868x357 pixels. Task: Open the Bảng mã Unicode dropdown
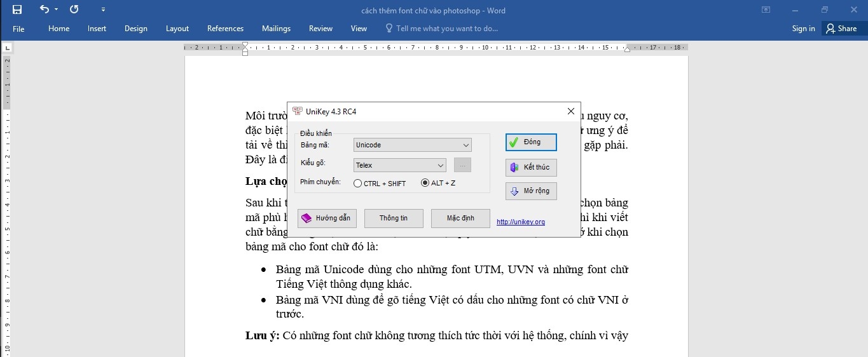412,145
